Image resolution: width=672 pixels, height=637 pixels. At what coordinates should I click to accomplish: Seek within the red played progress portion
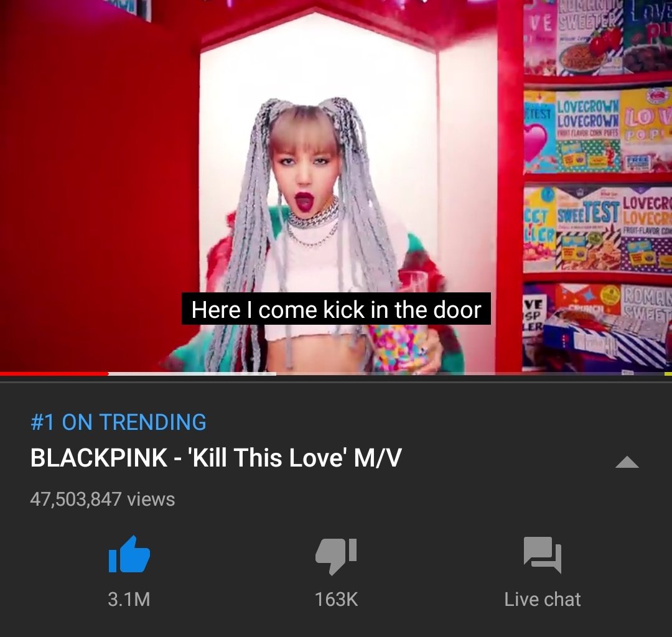coord(54,374)
